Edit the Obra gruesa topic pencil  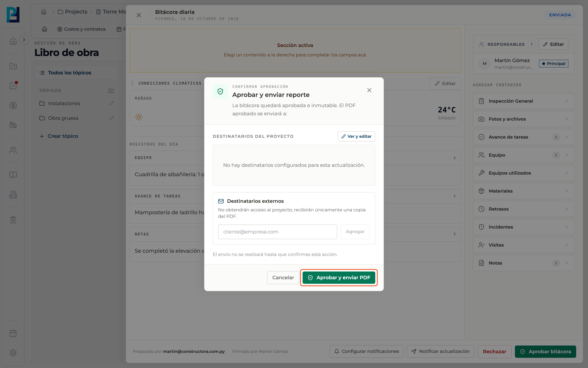point(111,118)
